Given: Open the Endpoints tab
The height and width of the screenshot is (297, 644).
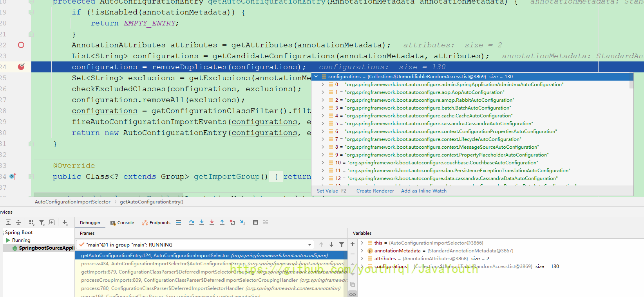Looking at the screenshot, I should tap(156, 223).
